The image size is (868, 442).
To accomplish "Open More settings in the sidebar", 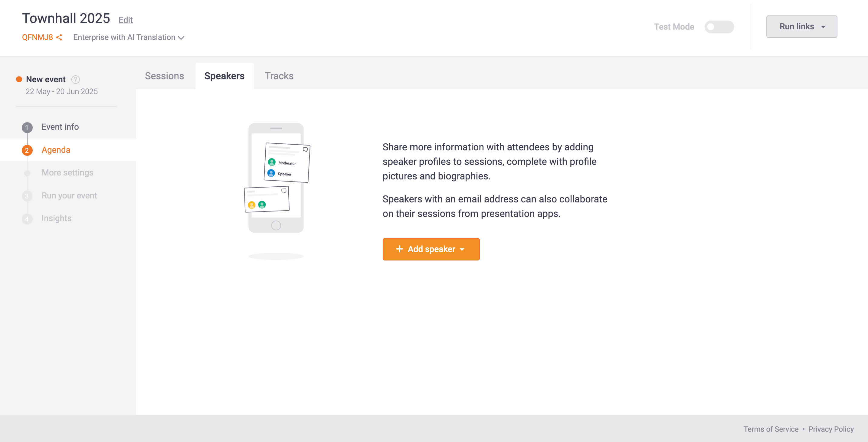I will (67, 173).
